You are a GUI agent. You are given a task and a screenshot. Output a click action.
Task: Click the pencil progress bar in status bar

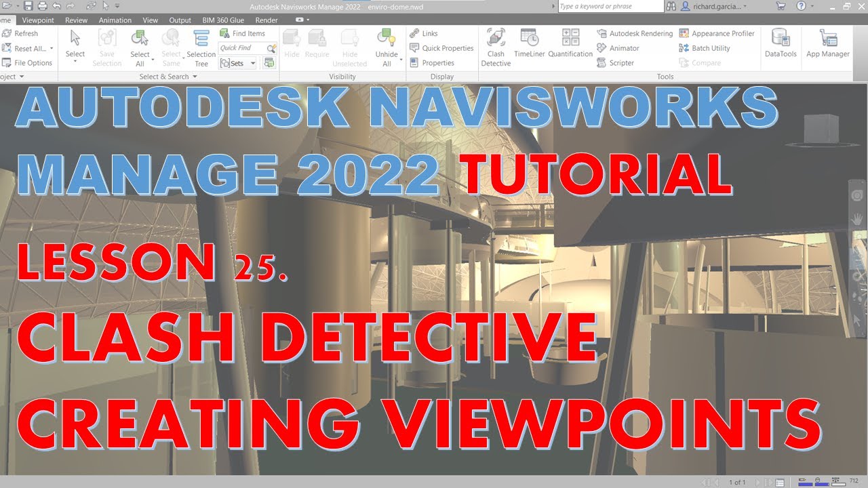tap(806, 483)
